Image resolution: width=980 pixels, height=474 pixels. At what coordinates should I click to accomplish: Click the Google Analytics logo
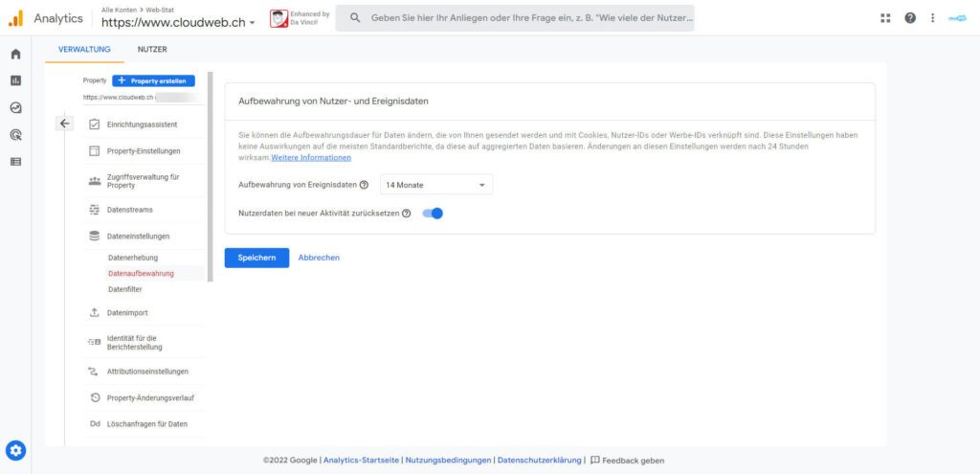click(15, 18)
